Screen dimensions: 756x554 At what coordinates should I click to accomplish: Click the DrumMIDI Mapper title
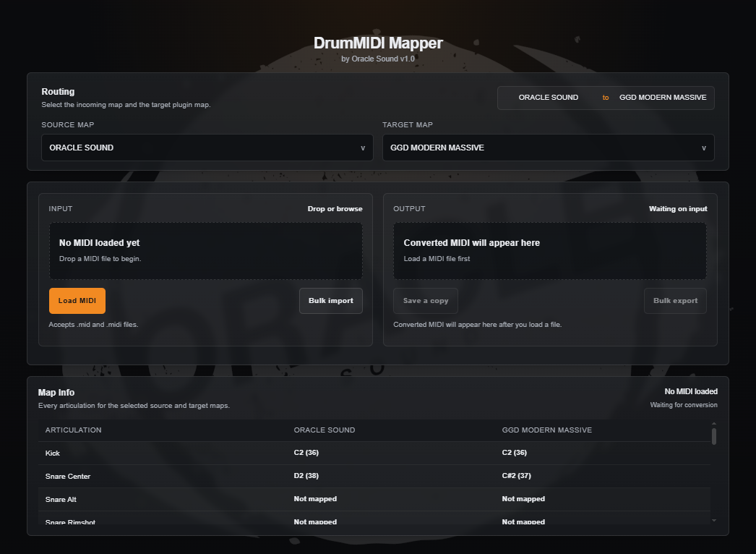coord(378,43)
